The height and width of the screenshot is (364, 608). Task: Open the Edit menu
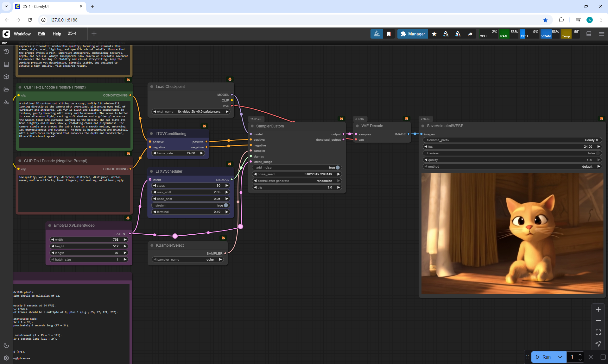[x=41, y=34]
